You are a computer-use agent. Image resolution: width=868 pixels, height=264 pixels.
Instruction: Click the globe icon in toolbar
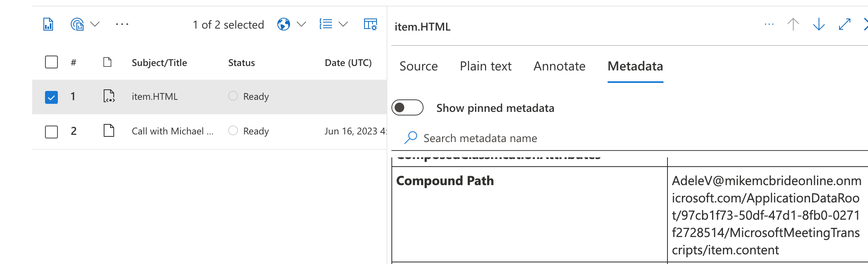(284, 25)
